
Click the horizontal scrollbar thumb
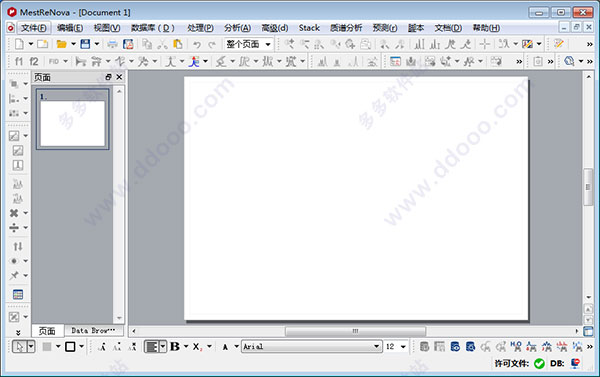pyautogui.click(x=355, y=331)
